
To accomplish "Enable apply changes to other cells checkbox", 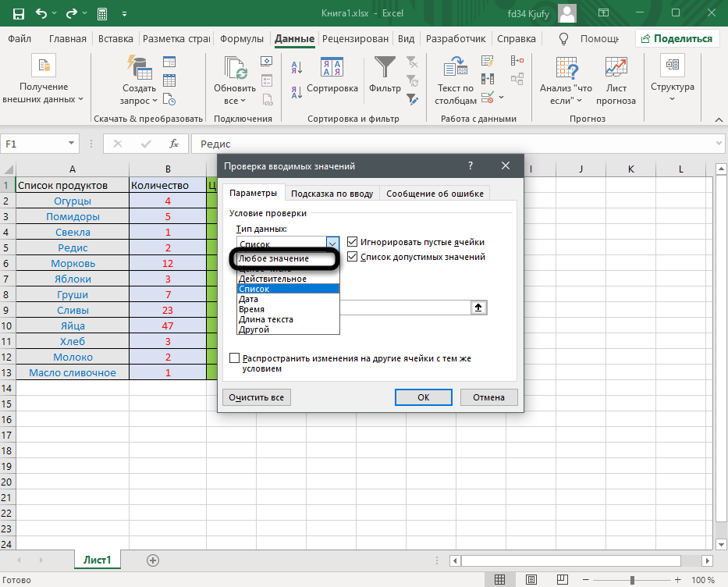I will (x=235, y=358).
